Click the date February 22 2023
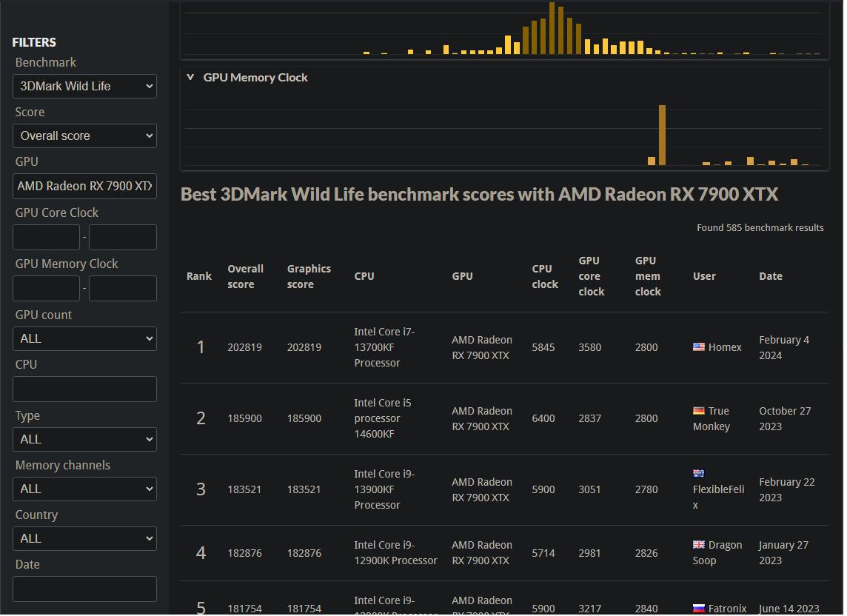The height and width of the screenshot is (616, 847). (787, 490)
